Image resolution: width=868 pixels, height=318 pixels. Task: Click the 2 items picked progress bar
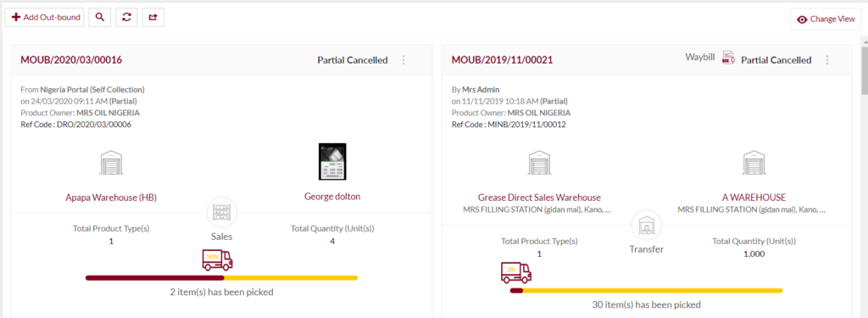(221, 277)
